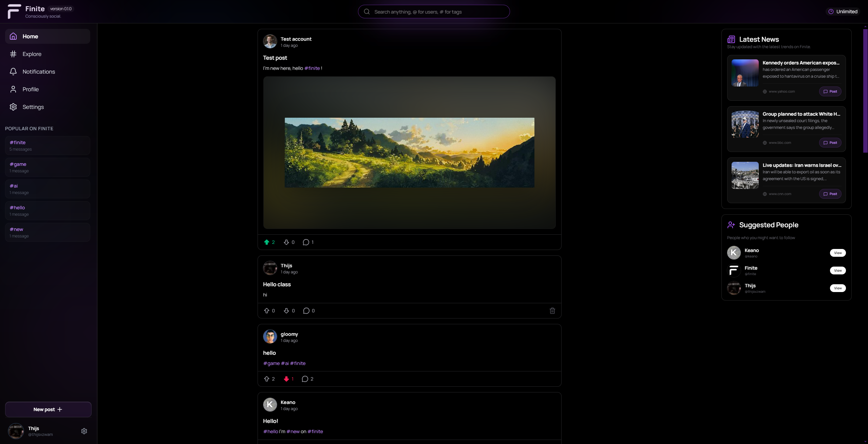
Task: Create a post with New post button
Action: tap(48, 409)
